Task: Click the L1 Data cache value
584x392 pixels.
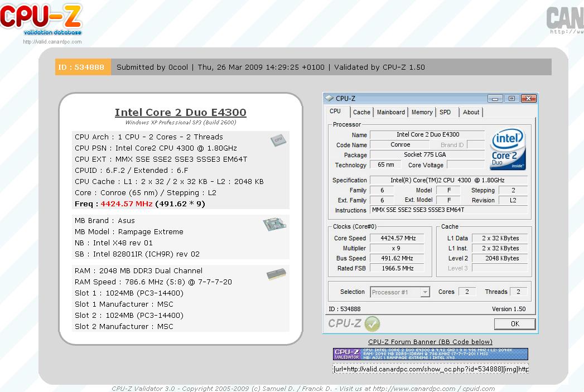Action: click(x=500, y=238)
